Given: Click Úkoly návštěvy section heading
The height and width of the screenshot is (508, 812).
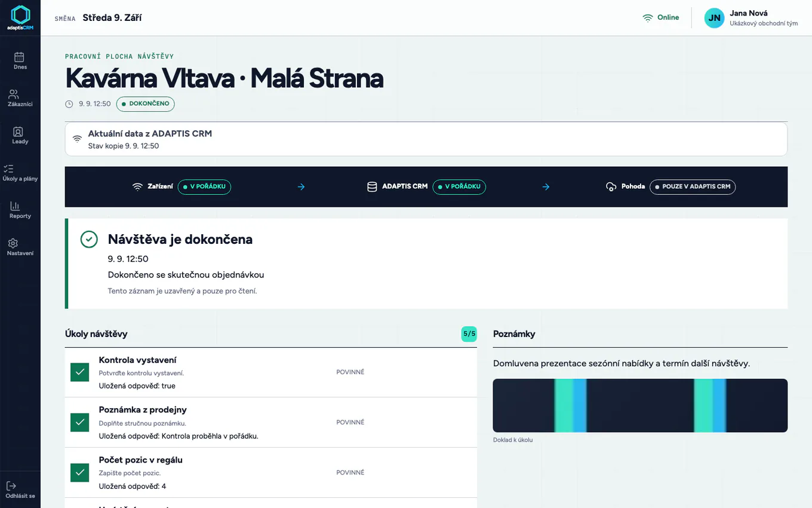Looking at the screenshot, I should point(96,334).
